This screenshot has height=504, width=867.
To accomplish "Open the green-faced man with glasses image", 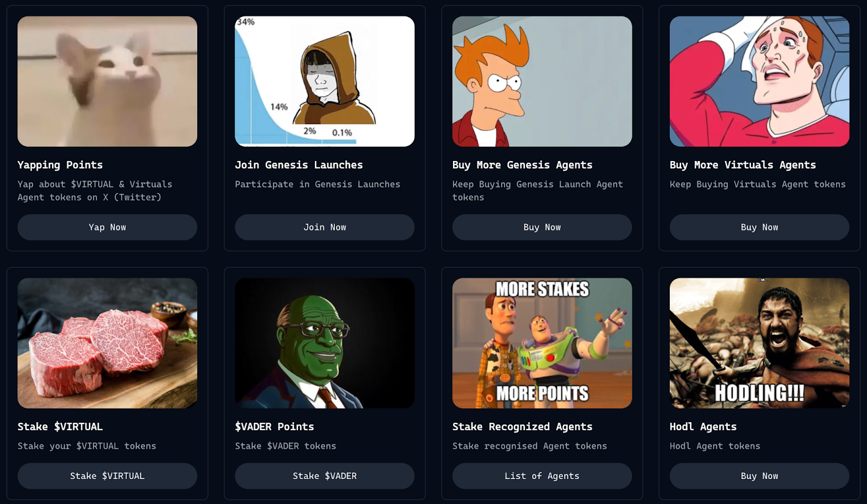I will click(325, 343).
